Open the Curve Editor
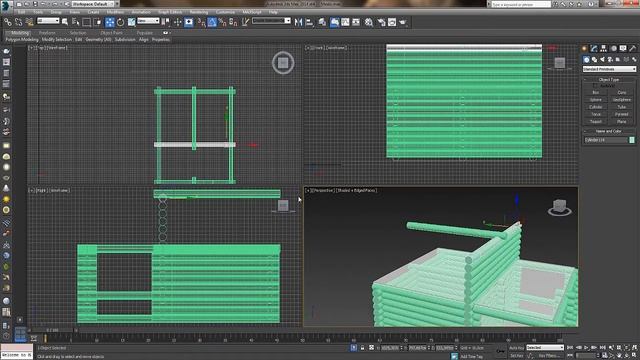Screen dimensions: 640x360 point(345,22)
